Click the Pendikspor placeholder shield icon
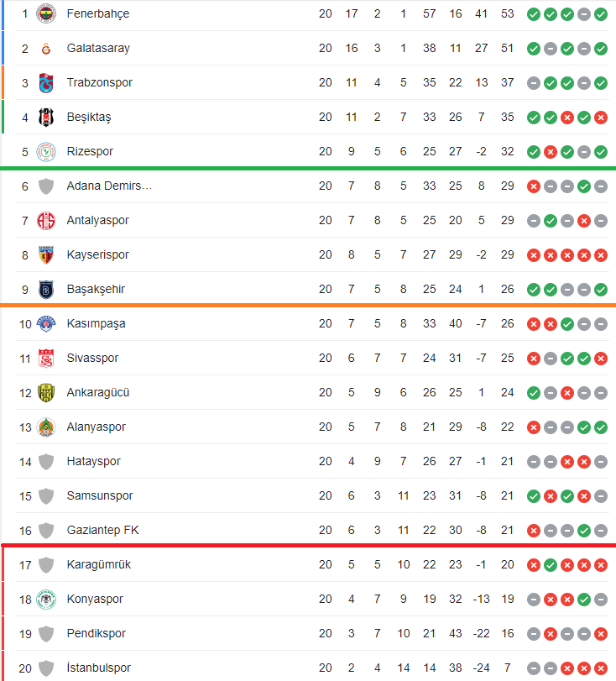 (46, 634)
